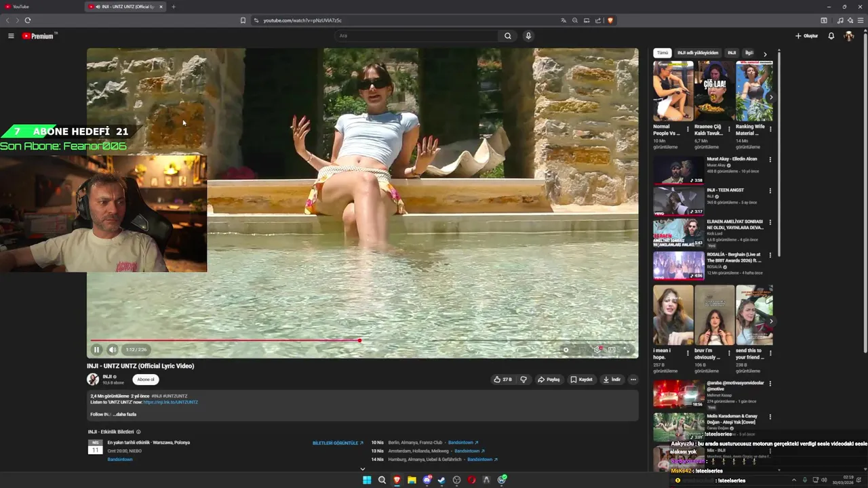Image resolution: width=868 pixels, height=488 pixels.
Task: Pause the video playback
Action: pos(96,350)
